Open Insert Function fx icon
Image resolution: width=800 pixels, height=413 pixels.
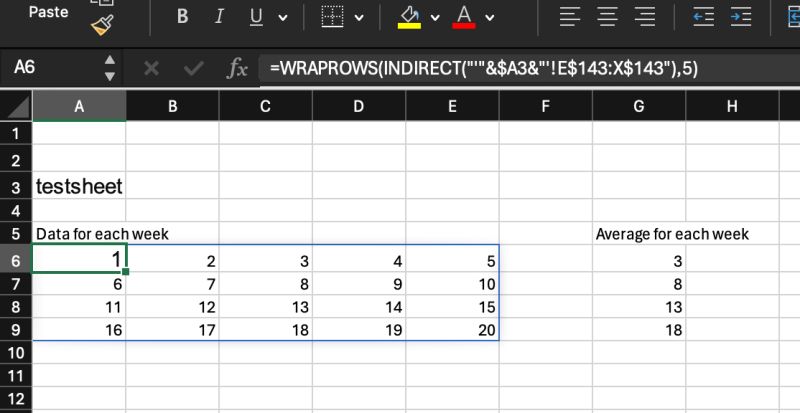tap(237, 68)
